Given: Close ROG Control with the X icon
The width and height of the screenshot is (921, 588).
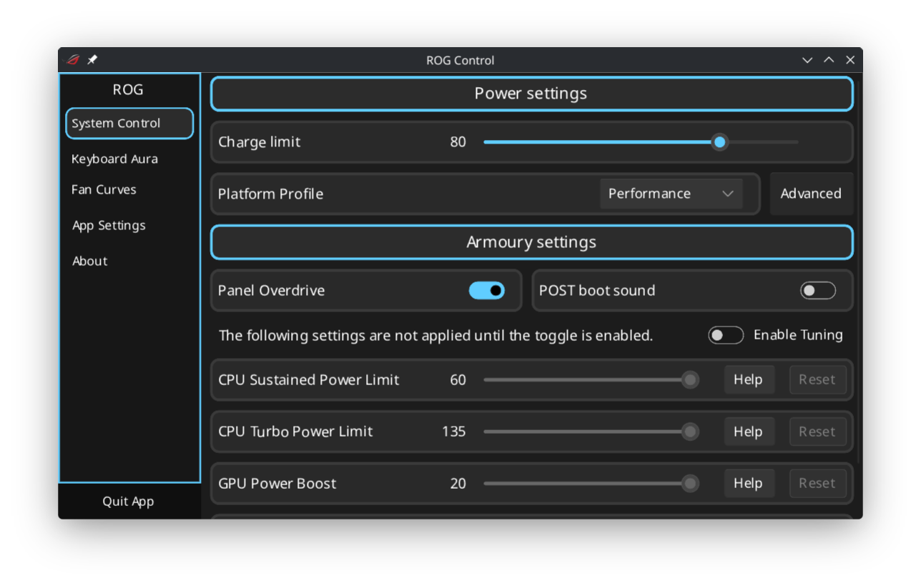Looking at the screenshot, I should [x=850, y=60].
